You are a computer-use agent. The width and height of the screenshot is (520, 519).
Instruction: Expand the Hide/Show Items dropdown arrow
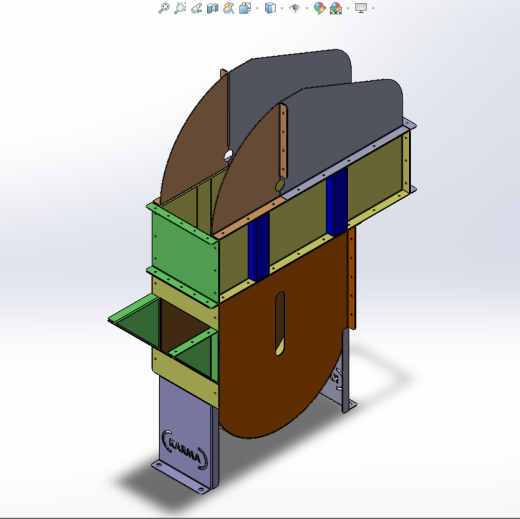[x=307, y=8]
